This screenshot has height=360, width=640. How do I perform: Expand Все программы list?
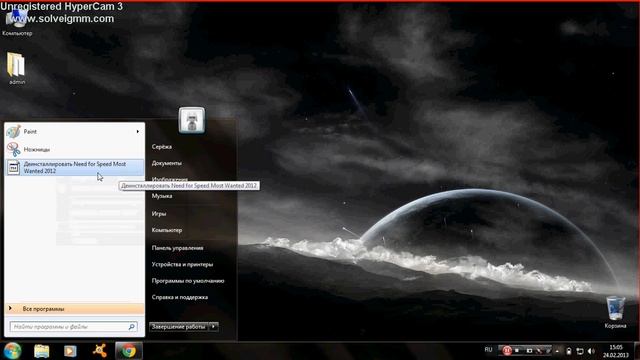74,309
